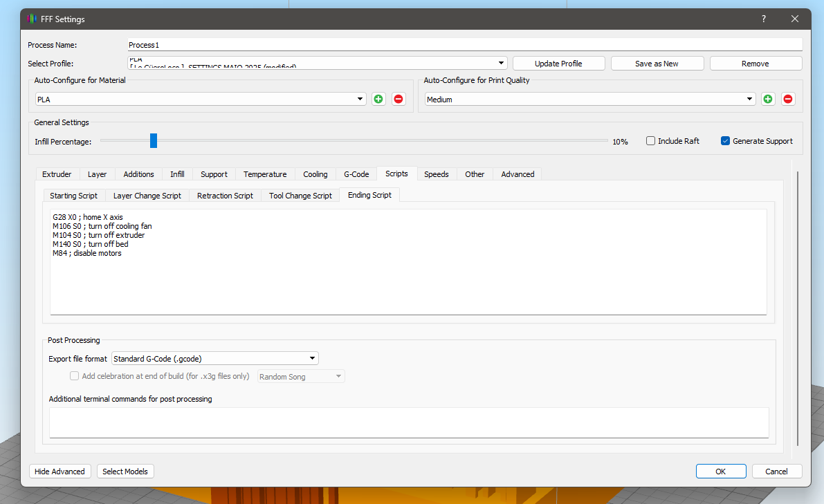Select the Scripts tab

(x=396, y=174)
